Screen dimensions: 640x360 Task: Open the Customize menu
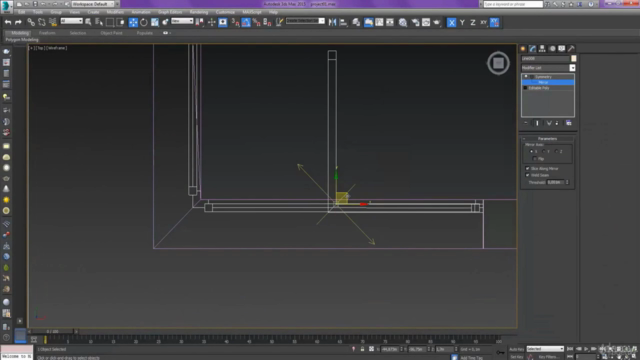coord(225,12)
